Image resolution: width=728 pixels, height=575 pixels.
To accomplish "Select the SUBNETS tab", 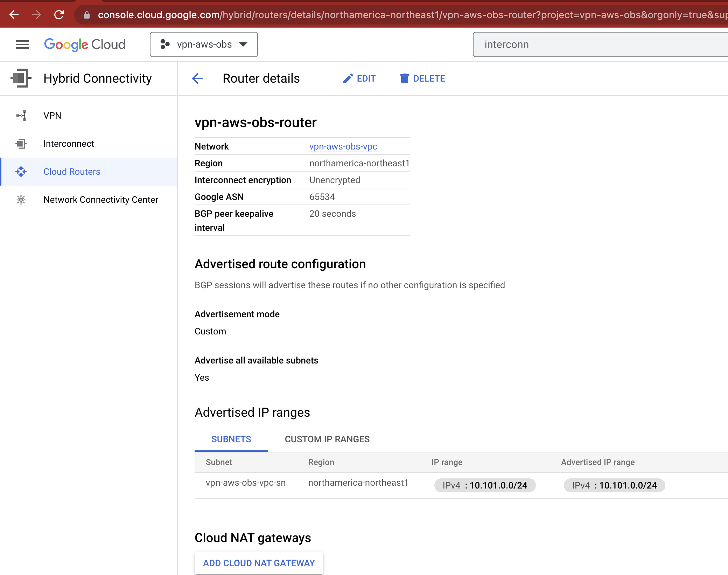I will coord(231,439).
